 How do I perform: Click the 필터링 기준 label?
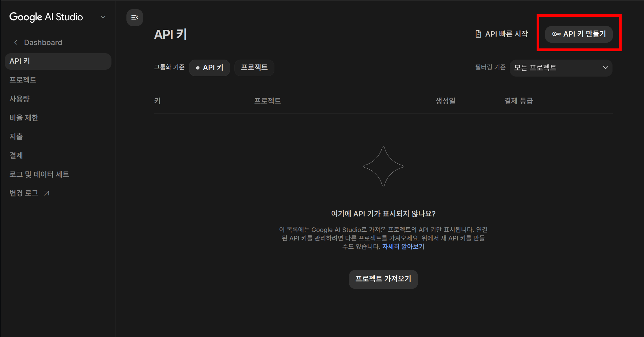tap(490, 67)
